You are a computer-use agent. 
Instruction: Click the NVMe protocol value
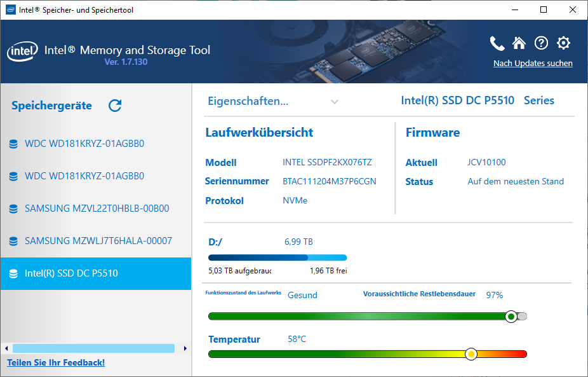tap(295, 200)
